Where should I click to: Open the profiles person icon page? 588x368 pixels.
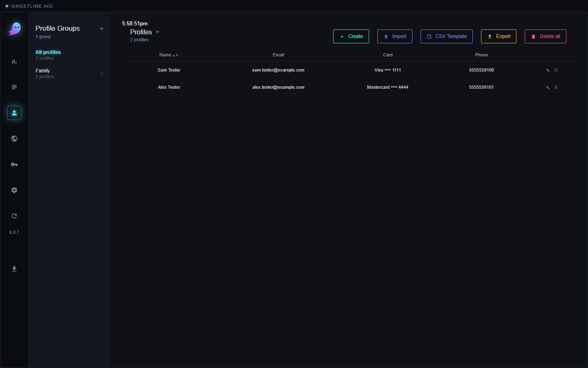coord(14,113)
